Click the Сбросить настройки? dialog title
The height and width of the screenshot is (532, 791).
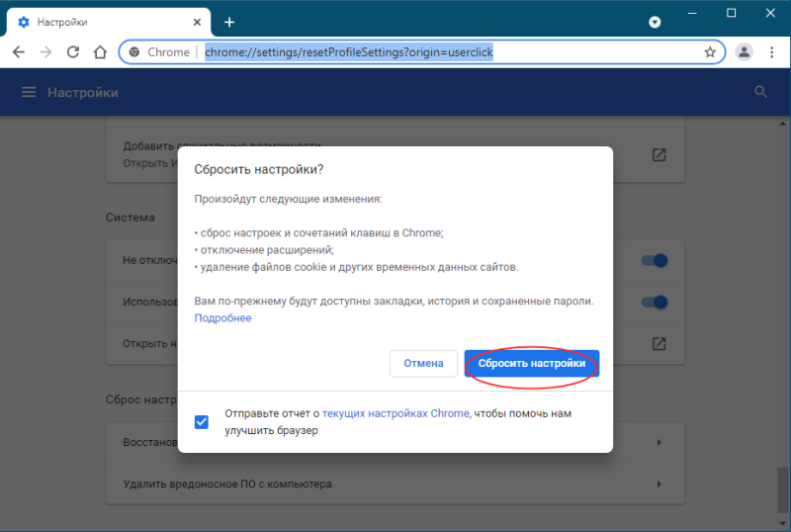click(x=259, y=170)
